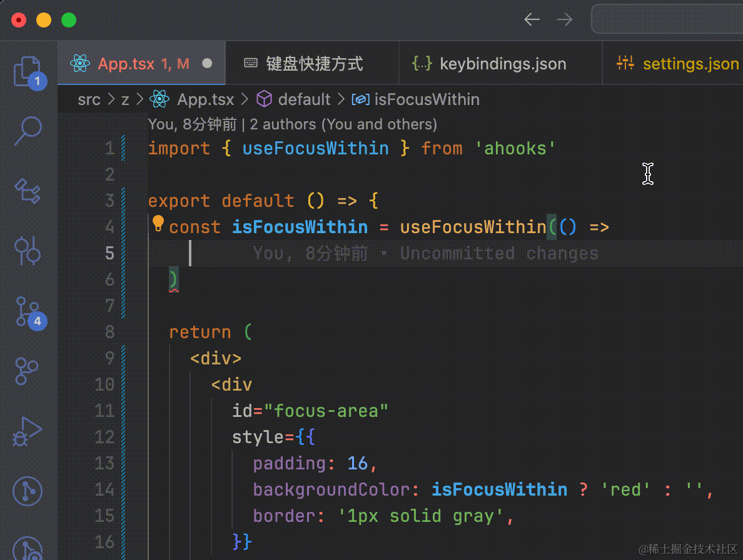Go back with the left arrow
743x560 pixels.
(532, 20)
